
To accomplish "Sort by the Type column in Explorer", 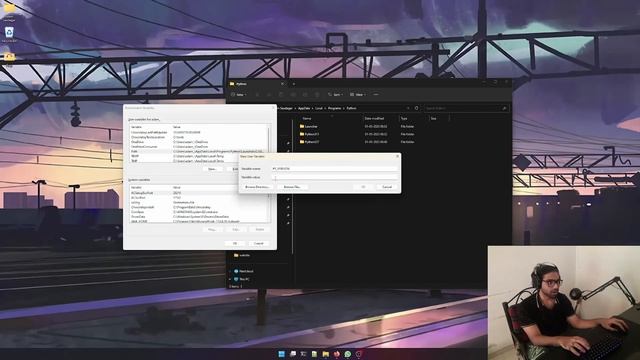I will [x=404, y=118].
